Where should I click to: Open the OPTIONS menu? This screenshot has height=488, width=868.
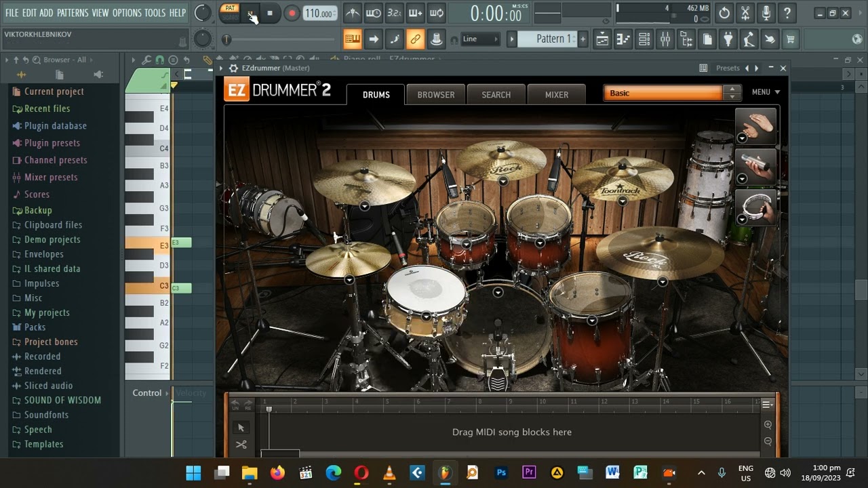pos(127,13)
